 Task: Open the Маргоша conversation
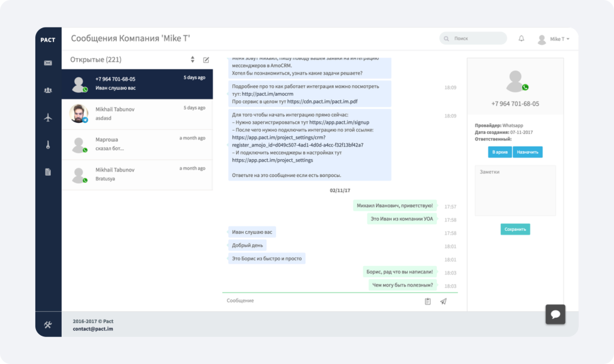tap(137, 144)
